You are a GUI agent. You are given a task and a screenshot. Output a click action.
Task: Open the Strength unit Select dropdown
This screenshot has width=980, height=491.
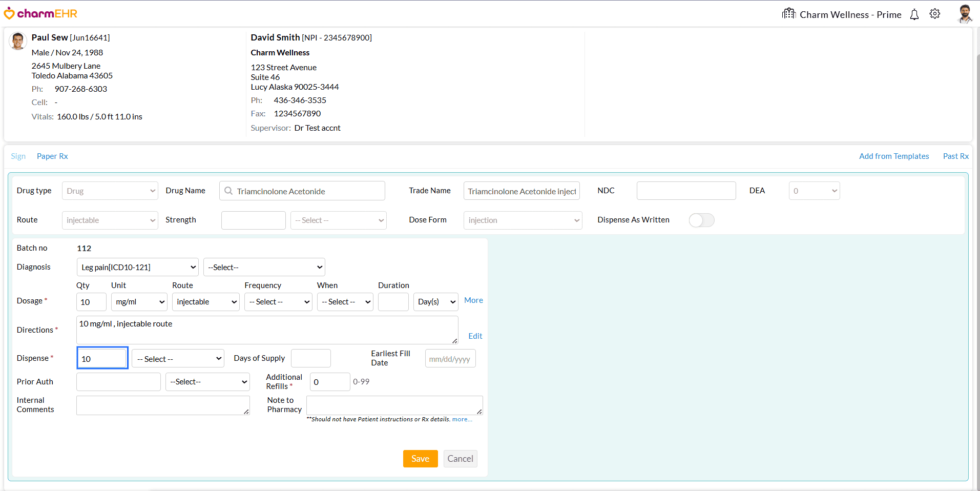point(339,220)
